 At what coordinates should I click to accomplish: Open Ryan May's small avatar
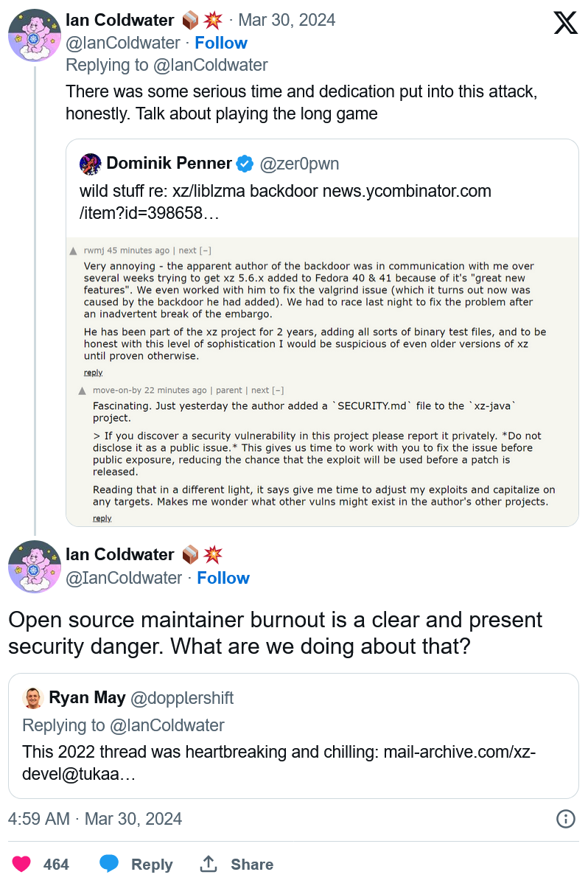(x=32, y=698)
